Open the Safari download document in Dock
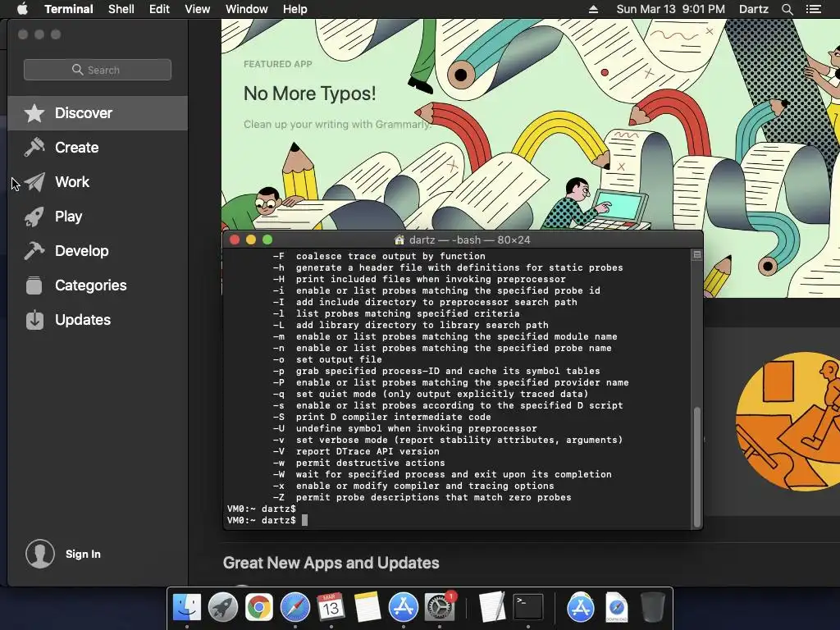The image size is (840, 630). (x=617, y=608)
